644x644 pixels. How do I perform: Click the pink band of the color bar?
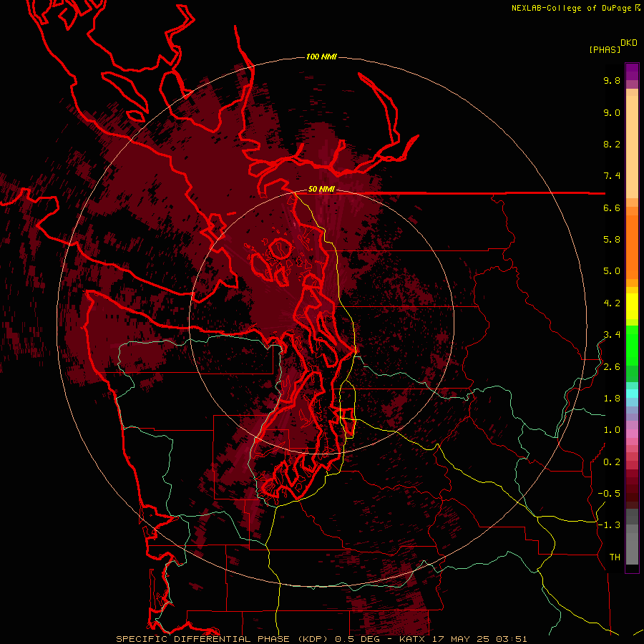632,434
